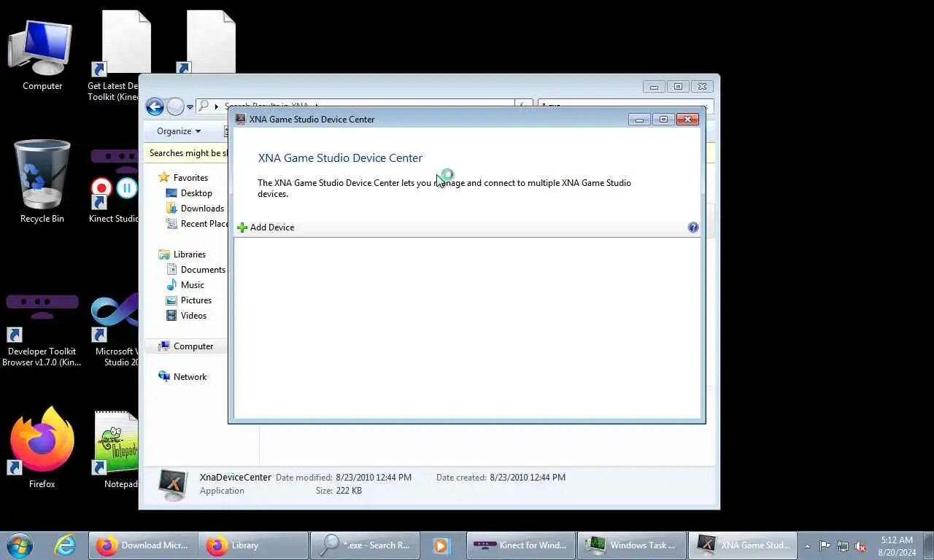
Task: Click the Explorer search box
Action: (625, 106)
